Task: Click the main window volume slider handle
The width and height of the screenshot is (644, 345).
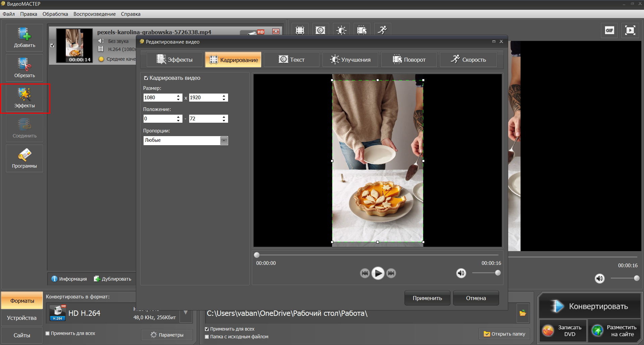Action: click(x=637, y=278)
